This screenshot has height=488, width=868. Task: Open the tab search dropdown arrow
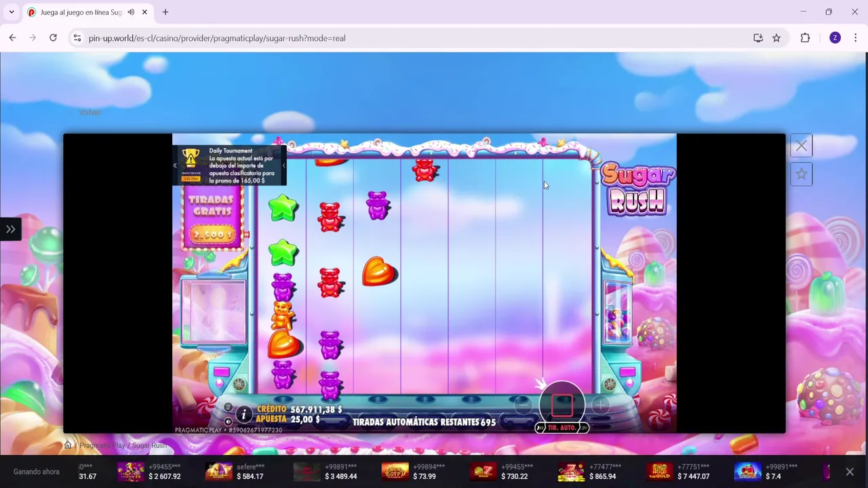[12, 12]
